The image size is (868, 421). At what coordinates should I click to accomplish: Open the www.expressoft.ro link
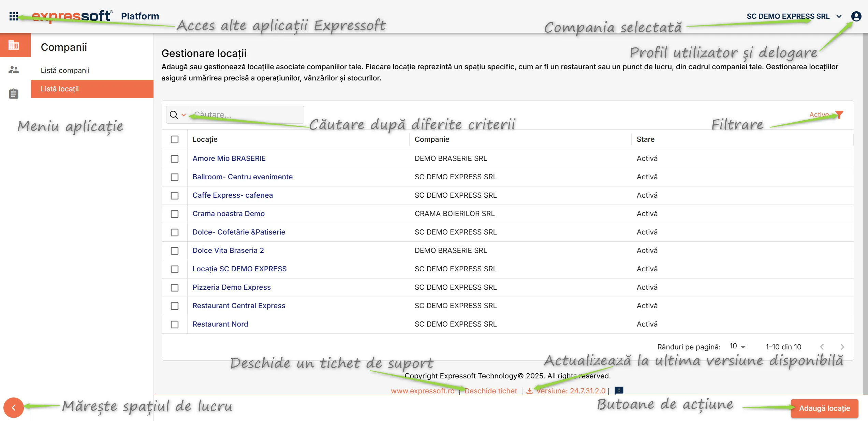[423, 391]
